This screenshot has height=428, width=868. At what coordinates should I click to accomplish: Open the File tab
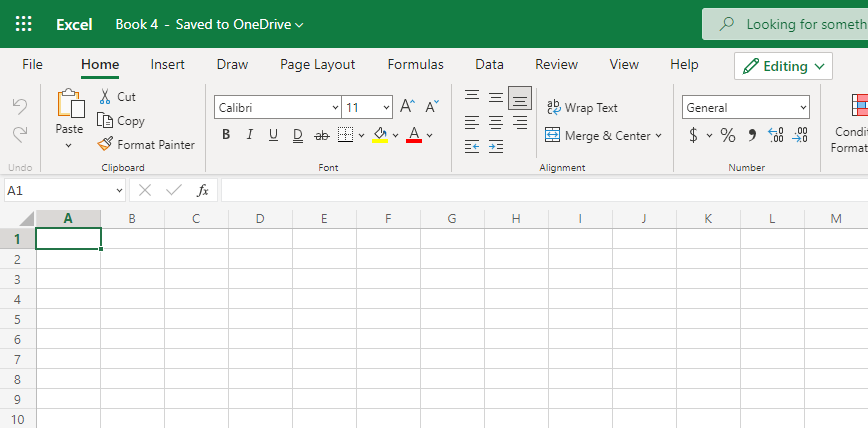32,65
